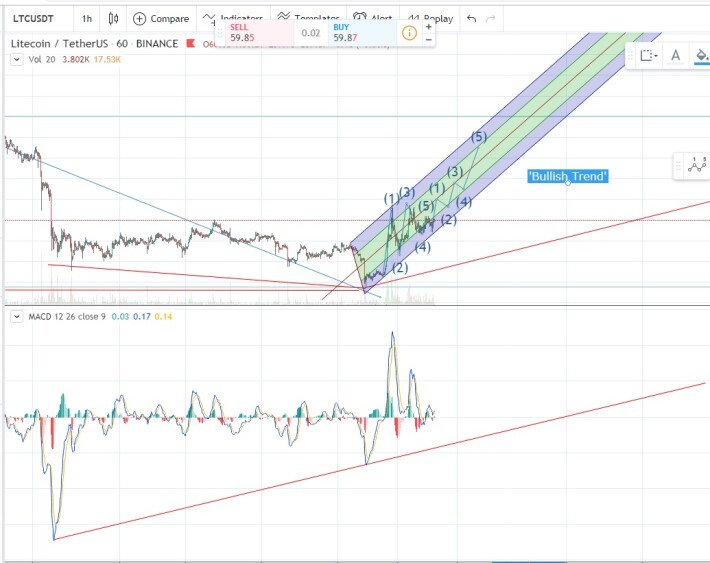The image size is (710, 563).
Task: Click the 0.02 spread value
Action: click(x=311, y=33)
